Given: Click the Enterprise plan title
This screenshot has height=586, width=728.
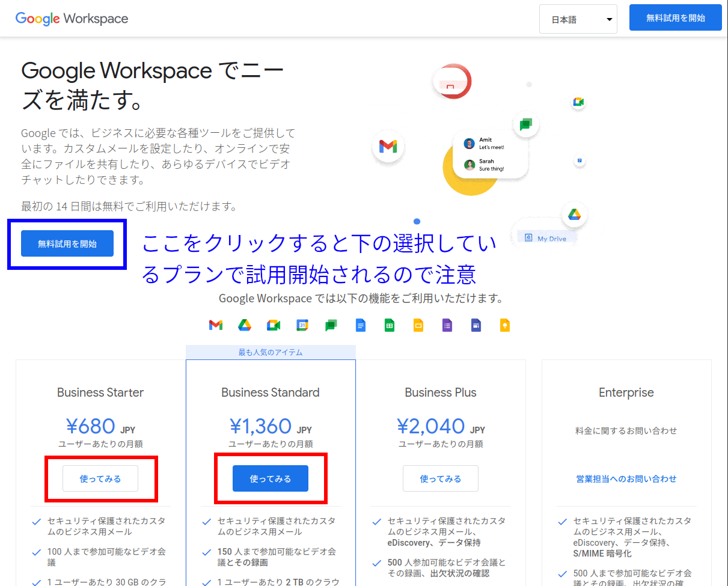Looking at the screenshot, I should 626,392.
